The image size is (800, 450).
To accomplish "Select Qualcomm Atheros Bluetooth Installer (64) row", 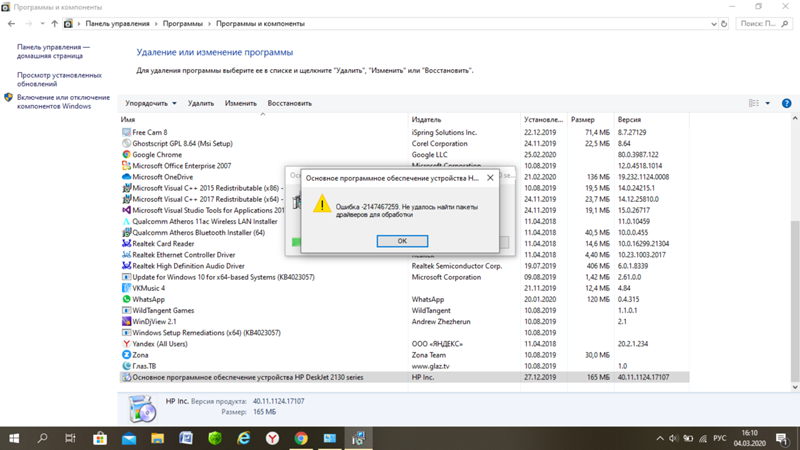I will pos(404,233).
